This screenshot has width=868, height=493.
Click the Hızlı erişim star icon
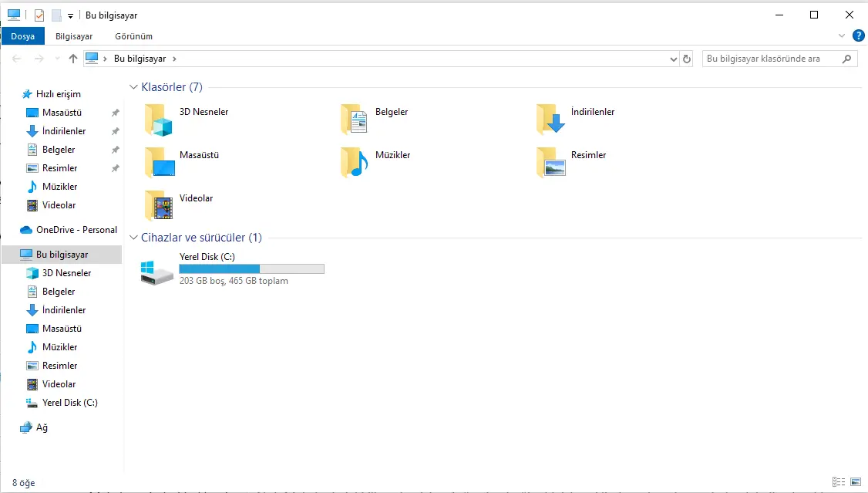click(26, 94)
